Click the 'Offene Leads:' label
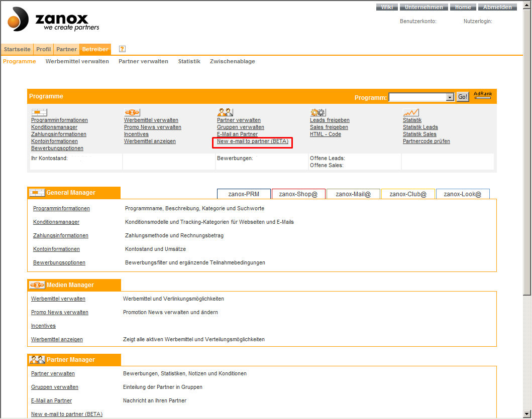The image size is (532, 419). [328, 158]
